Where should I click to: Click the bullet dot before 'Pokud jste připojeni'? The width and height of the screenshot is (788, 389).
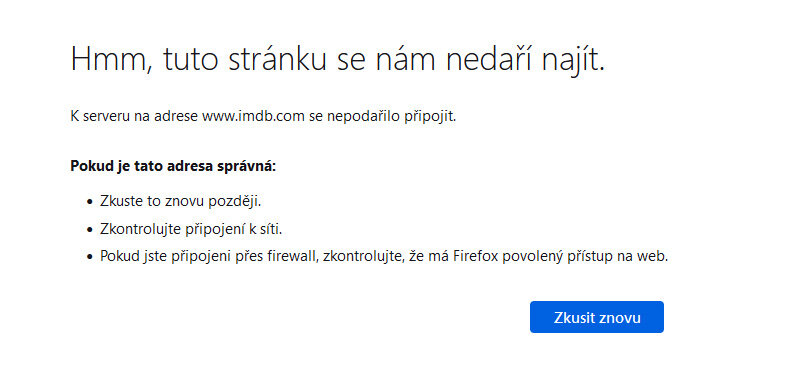[x=90, y=257]
